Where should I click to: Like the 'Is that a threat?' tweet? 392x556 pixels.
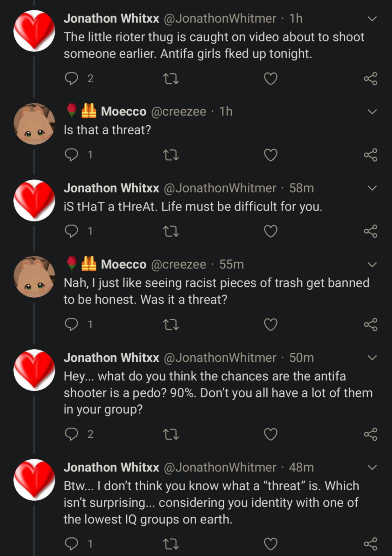271,155
